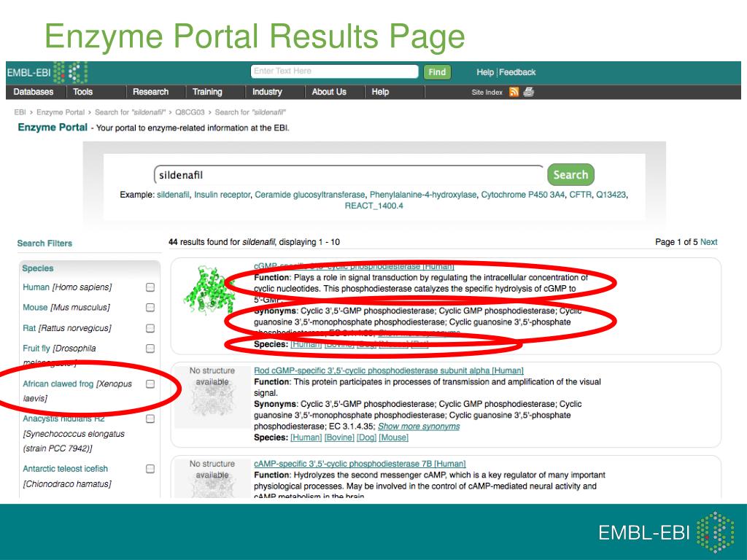
Task: Open the Site Index link
Action: coord(487,93)
